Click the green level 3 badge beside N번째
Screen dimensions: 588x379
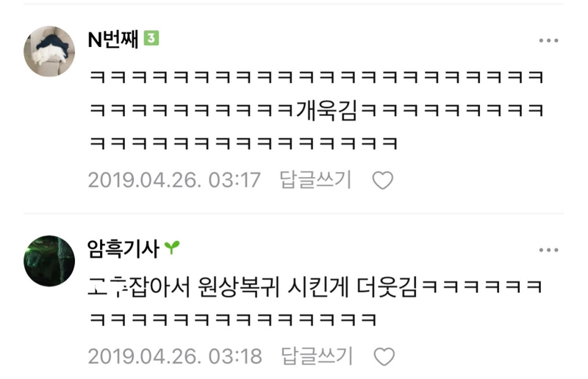click(x=151, y=38)
